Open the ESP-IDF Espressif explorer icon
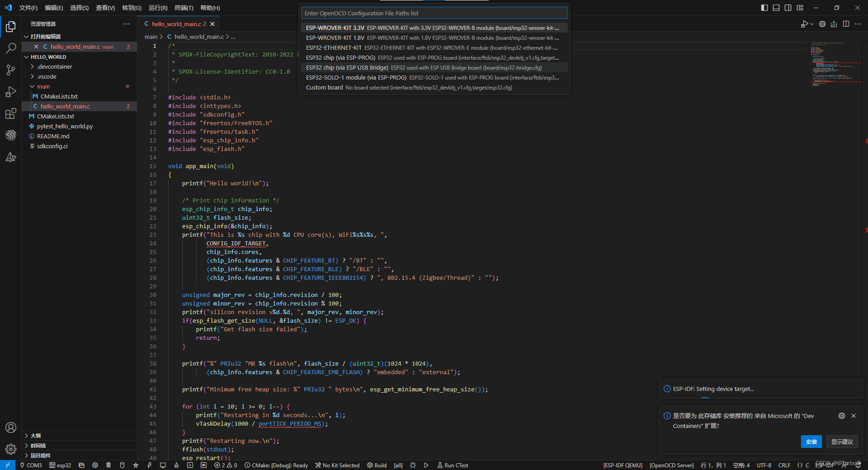 (x=11, y=135)
